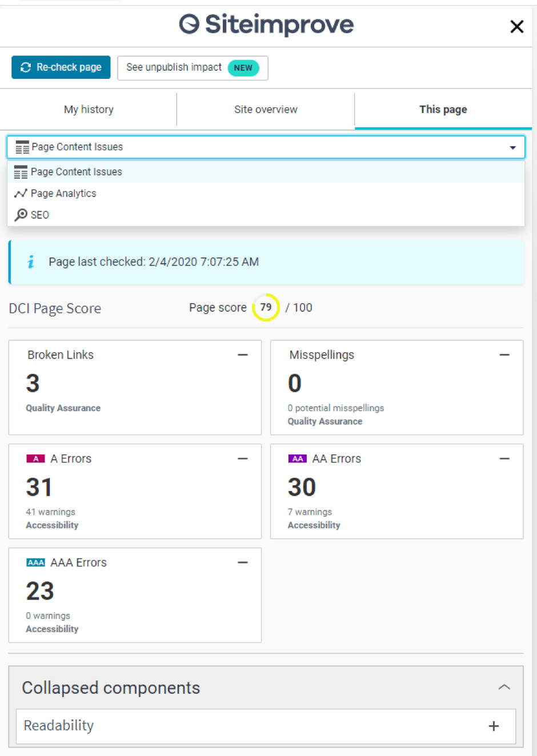This screenshot has height=756, width=537.
Task: Open the Page Content Issues dropdown arrow
Action: click(x=512, y=147)
